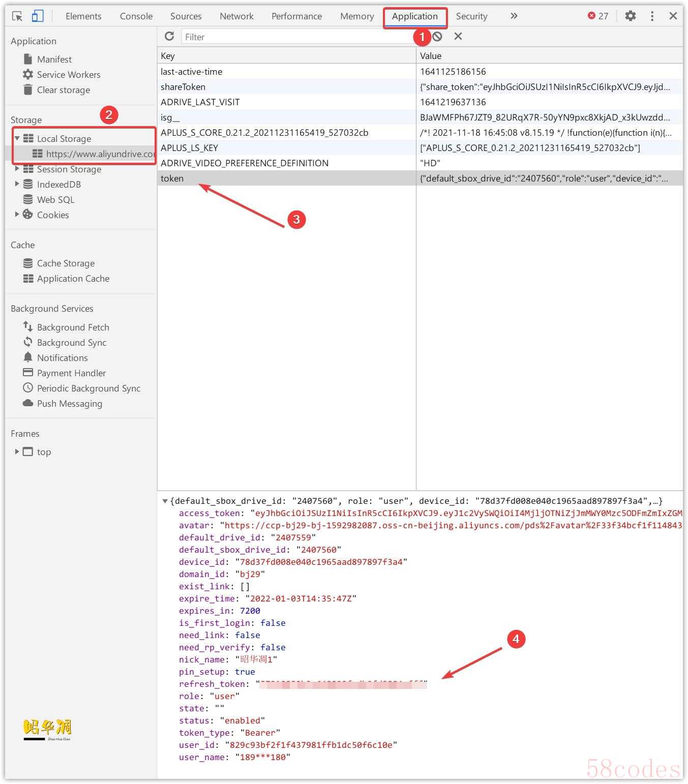Select Web SQL in Storage
Viewport: 688px width, 784px height.
pyautogui.click(x=55, y=200)
